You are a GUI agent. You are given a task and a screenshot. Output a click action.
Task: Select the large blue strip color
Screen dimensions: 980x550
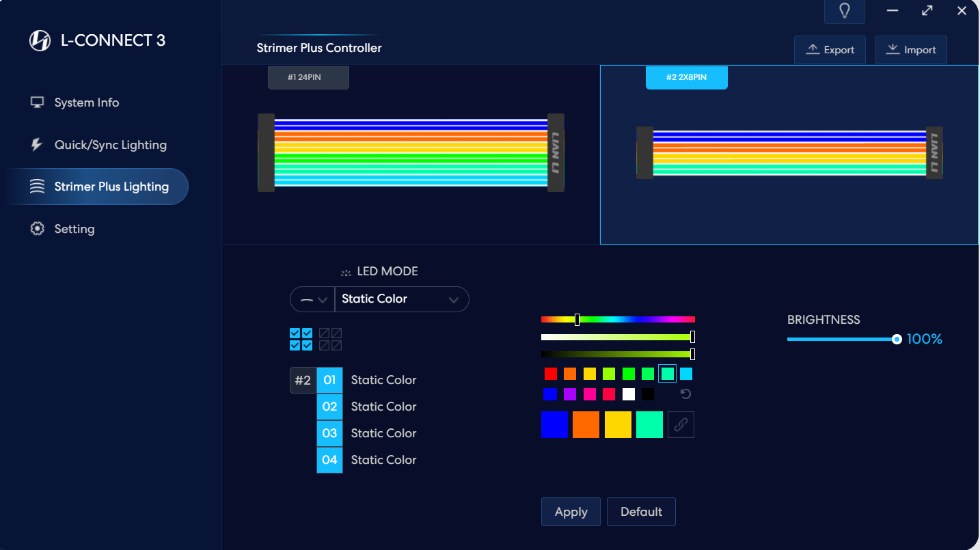pyautogui.click(x=554, y=424)
